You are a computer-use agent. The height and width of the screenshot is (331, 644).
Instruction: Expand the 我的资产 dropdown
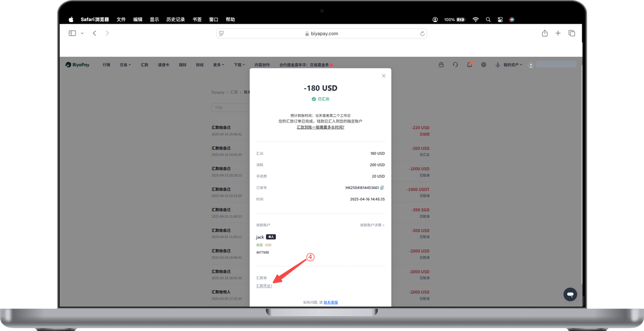tap(513, 65)
